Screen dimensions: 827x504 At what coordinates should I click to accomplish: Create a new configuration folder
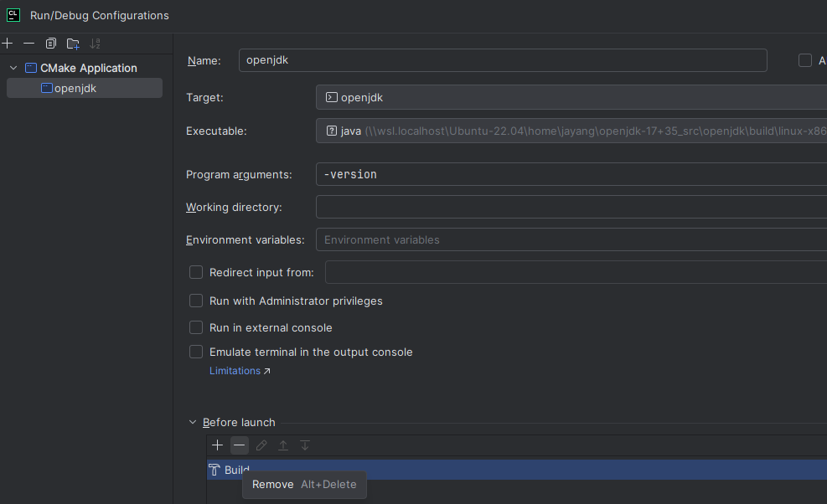[x=73, y=44]
